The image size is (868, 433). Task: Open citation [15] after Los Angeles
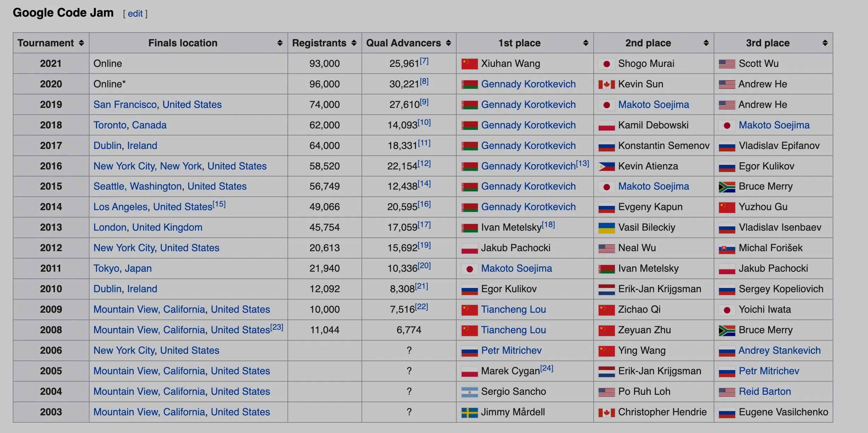click(219, 204)
